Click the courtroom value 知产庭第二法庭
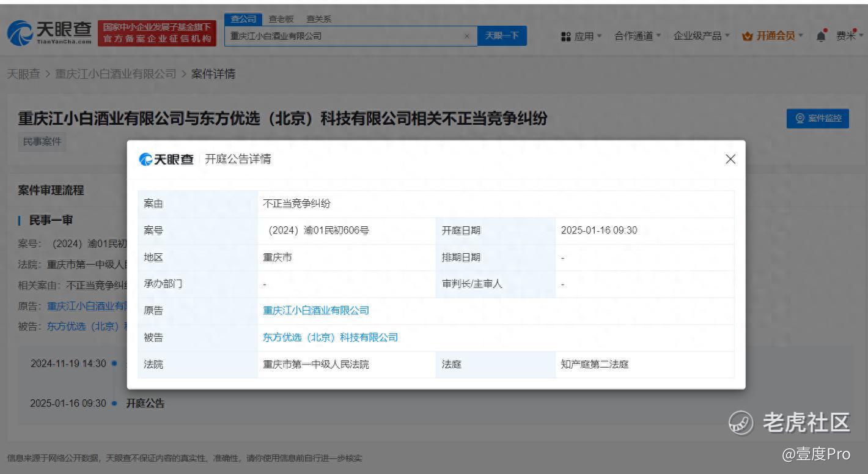Image resolution: width=868 pixels, height=474 pixels. pyautogui.click(x=595, y=365)
